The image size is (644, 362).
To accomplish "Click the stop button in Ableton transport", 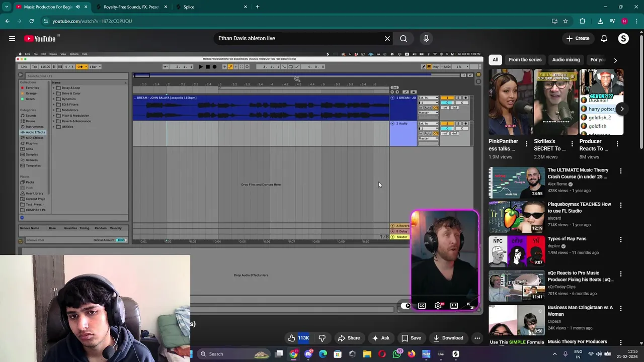I will (207, 66).
